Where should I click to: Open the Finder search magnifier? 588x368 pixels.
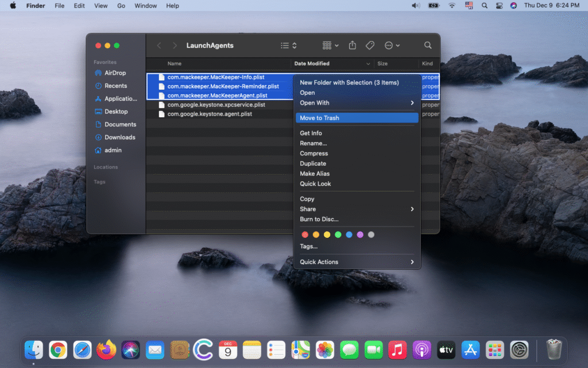point(428,45)
